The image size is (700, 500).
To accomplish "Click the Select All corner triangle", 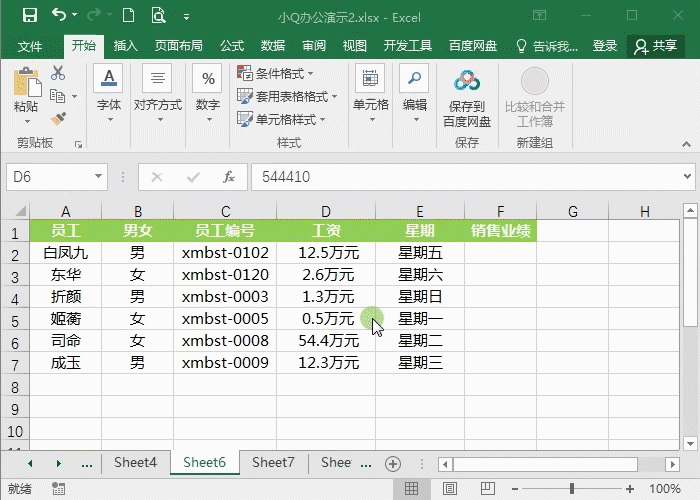I will [20, 211].
